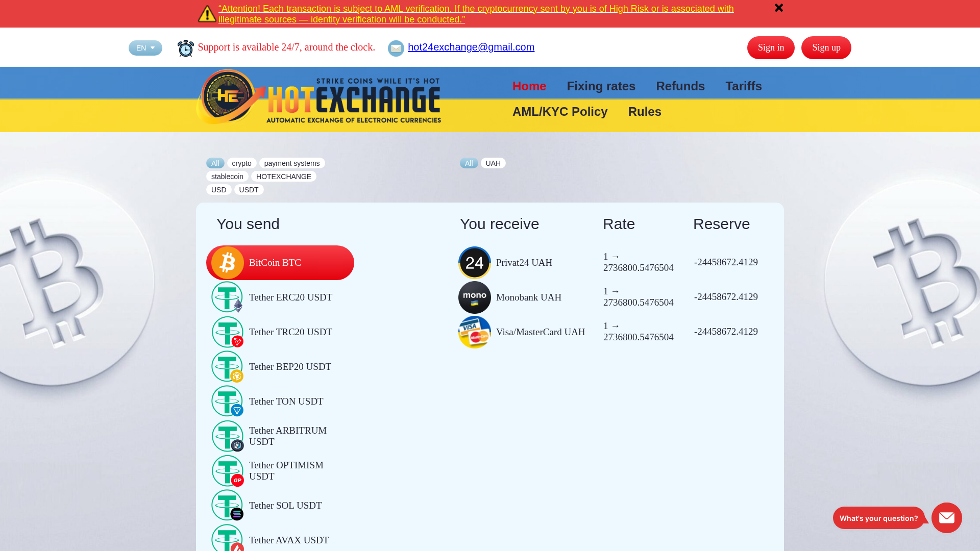Open the AML/KYC Policy page
The width and height of the screenshot is (980, 551).
[x=560, y=112]
